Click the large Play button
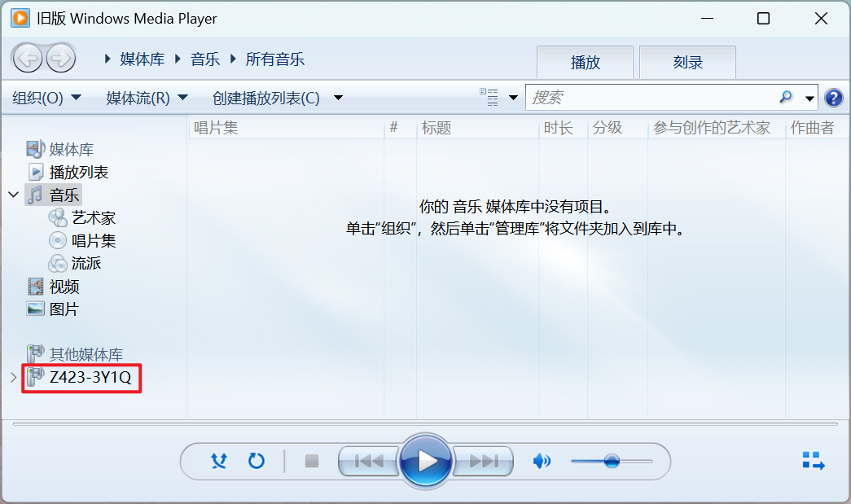The width and height of the screenshot is (851, 504). tap(426, 461)
